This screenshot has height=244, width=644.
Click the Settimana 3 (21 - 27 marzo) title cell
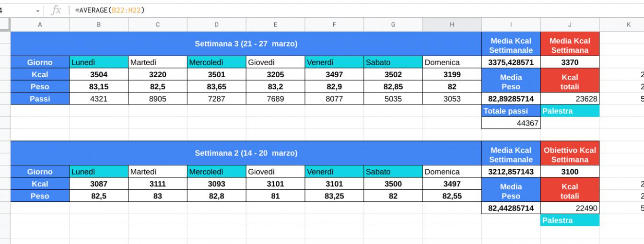(246, 44)
